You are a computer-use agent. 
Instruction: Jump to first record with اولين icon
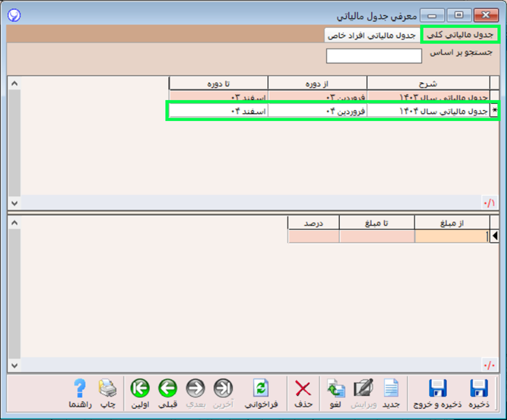[139, 394]
